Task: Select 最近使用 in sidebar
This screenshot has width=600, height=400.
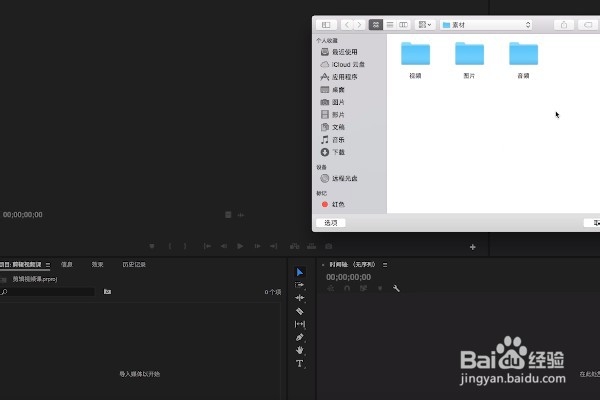Action: pyautogui.click(x=339, y=52)
